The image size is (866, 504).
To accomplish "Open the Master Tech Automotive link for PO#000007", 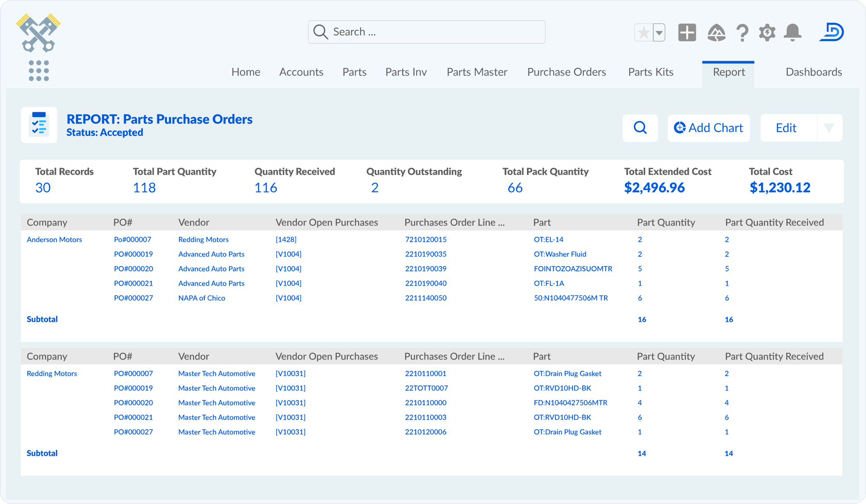I will 216,373.
